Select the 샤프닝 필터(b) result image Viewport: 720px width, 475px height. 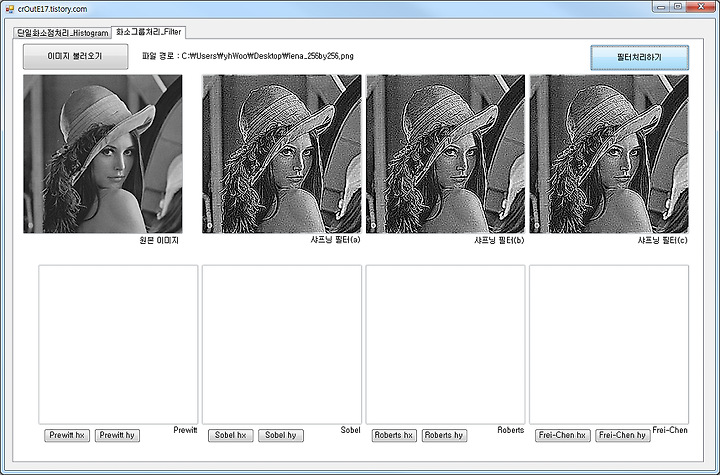click(x=445, y=154)
